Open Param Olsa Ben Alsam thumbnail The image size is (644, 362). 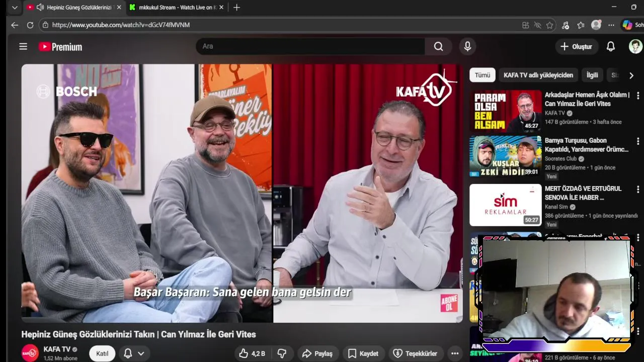point(506,111)
